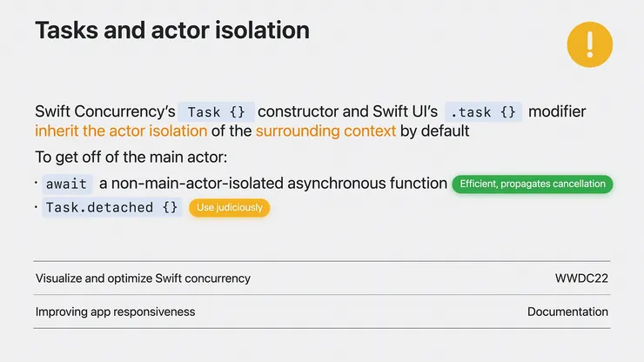Click the orange "inherit the actor isolation" text

pyautogui.click(x=121, y=131)
